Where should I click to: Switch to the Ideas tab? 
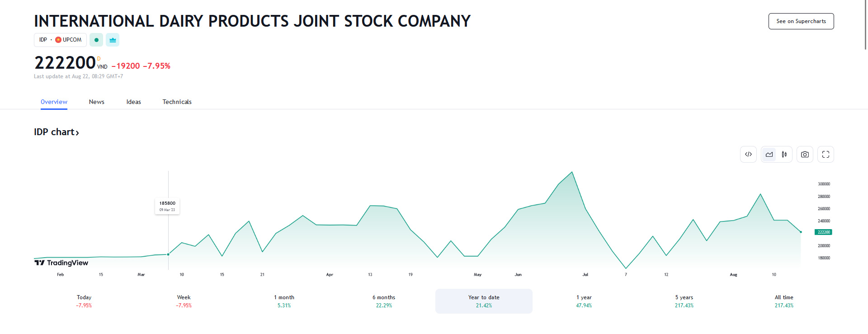click(x=133, y=102)
